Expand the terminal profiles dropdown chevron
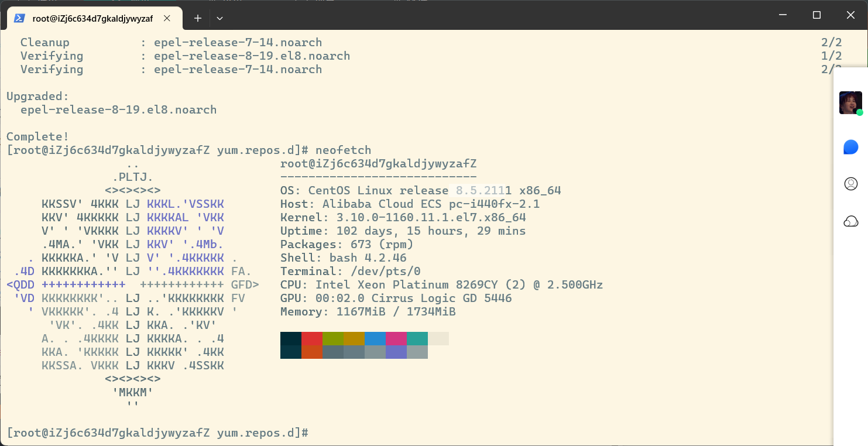This screenshot has height=446, width=868. [x=220, y=18]
